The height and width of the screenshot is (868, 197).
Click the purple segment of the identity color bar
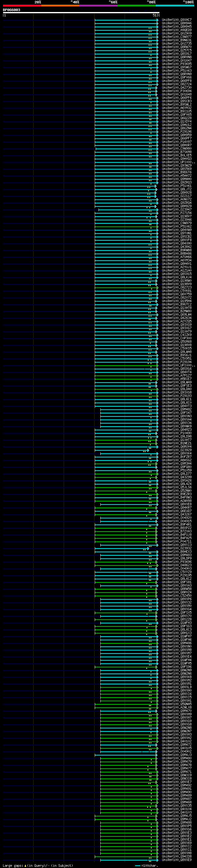[x=98, y=6]
